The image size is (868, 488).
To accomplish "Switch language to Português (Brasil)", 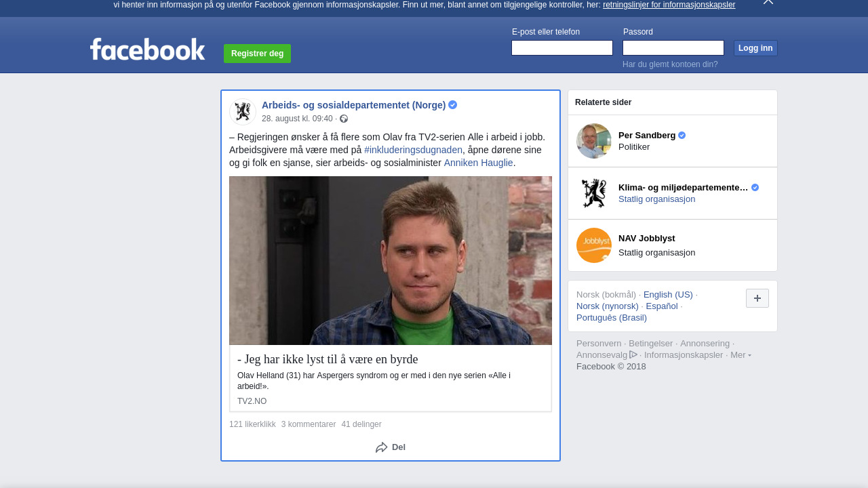I will tap(612, 318).
